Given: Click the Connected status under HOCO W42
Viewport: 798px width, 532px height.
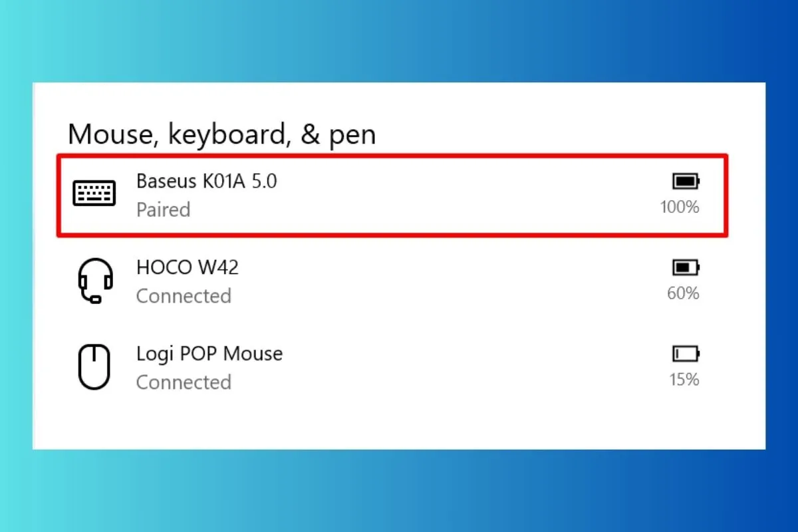Looking at the screenshot, I should (184, 296).
